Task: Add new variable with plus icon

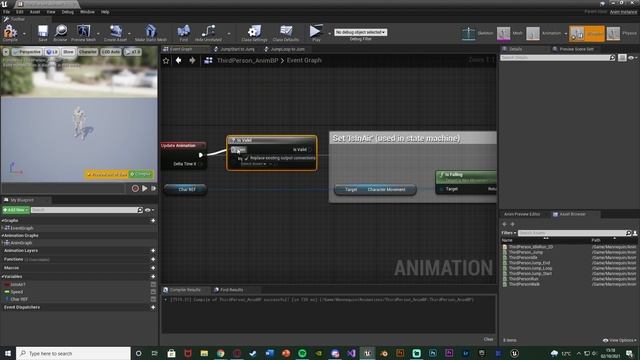Action: pos(153,276)
